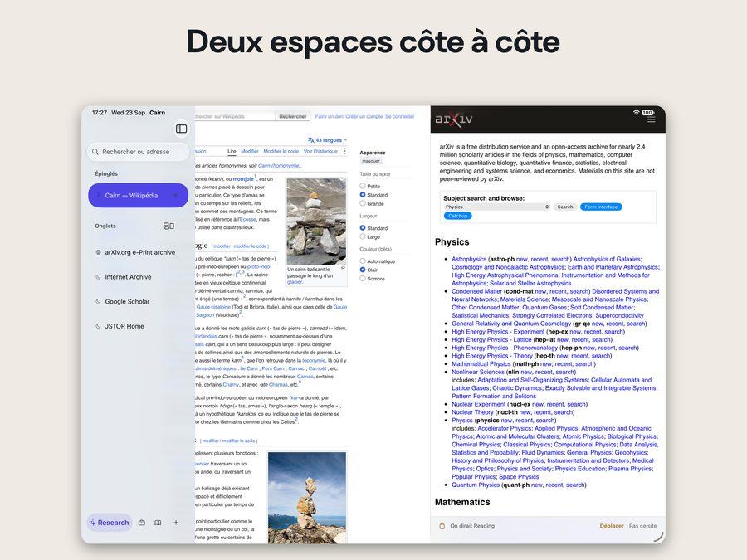The height and width of the screenshot is (560, 747).
Task: Click the Rechercher ou adresse field
Action: [x=138, y=152]
